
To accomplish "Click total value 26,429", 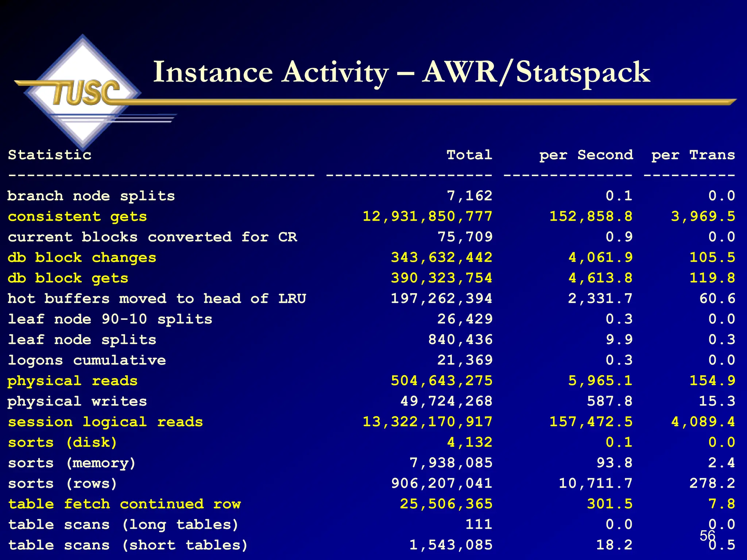I will pos(465,319).
